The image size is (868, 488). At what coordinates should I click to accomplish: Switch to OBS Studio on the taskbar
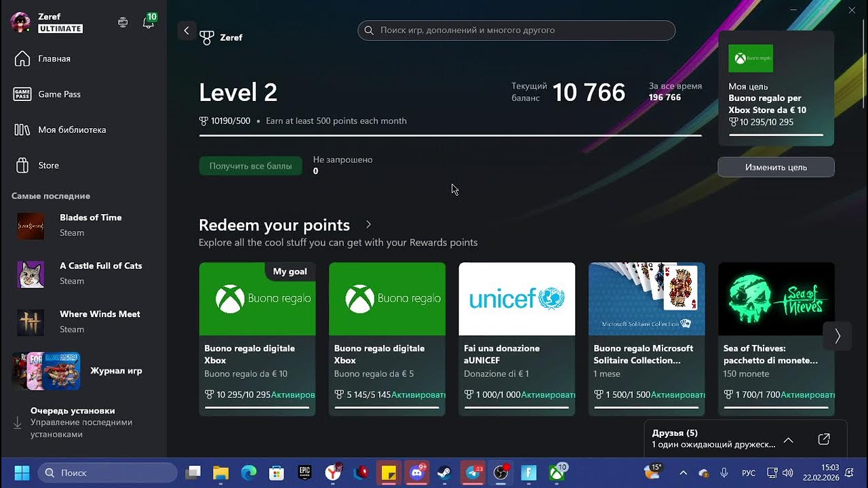500,472
